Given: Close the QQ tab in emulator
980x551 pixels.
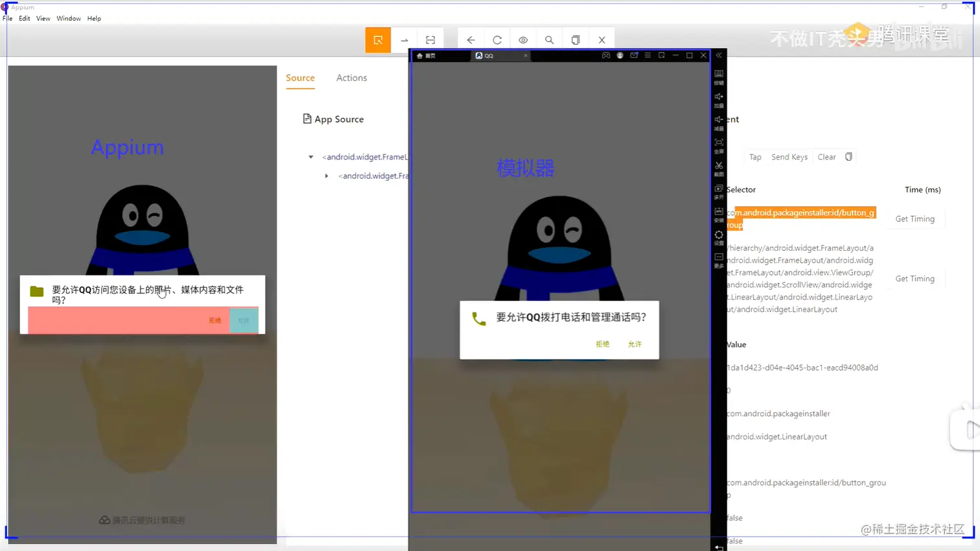Looking at the screenshot, I should point(526,56).
